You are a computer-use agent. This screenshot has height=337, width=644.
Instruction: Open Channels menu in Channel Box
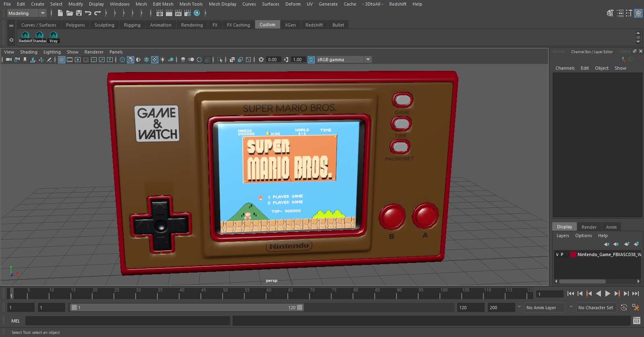(565, 68)
